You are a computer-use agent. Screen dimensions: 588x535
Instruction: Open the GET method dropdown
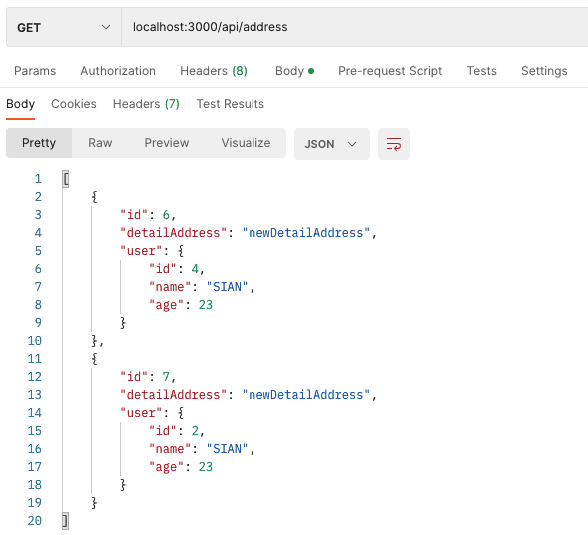coord(64,27)
